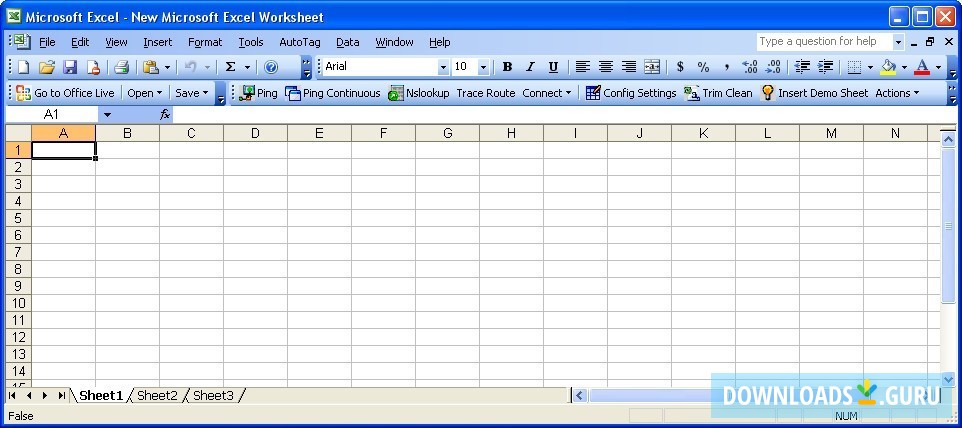Apply Percent style
962x428 pixels.
(703, 67)
